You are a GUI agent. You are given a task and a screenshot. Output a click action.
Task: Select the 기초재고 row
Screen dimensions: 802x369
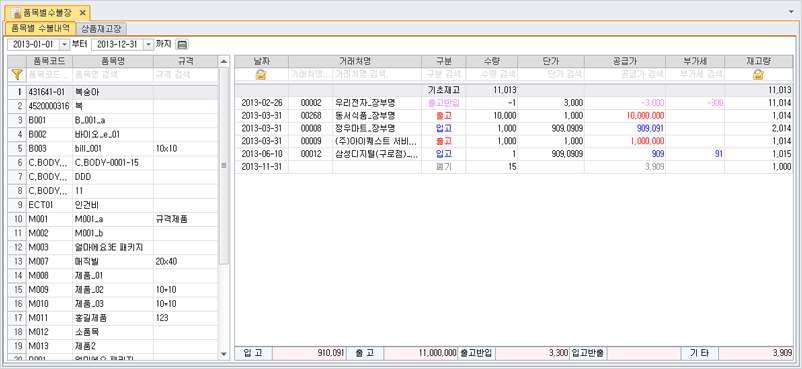tap(514, 90)
